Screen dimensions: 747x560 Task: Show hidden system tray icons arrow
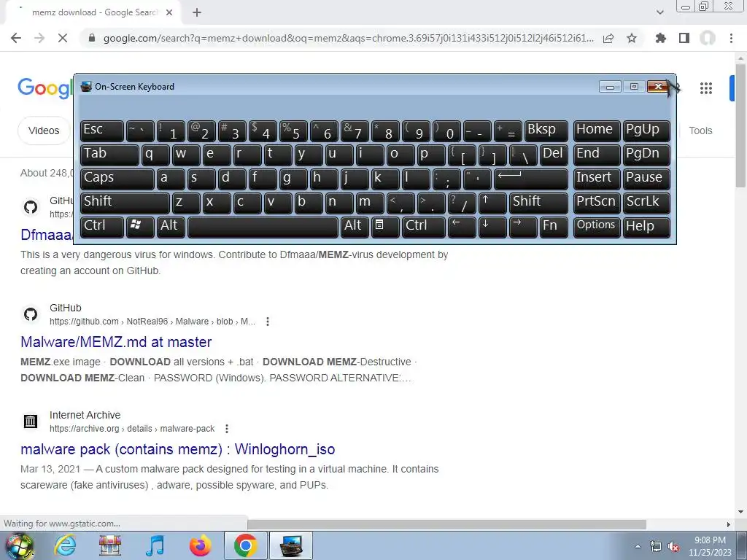(638, 546)
